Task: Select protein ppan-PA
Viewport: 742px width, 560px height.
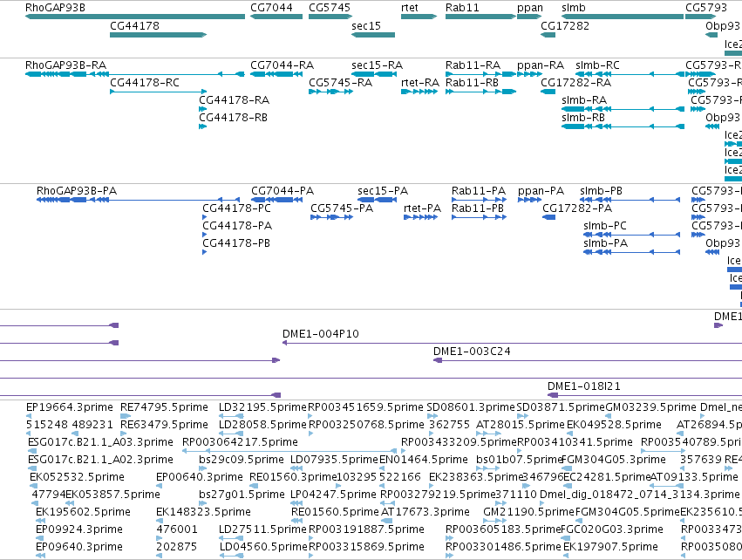Action: click(529, 200)
